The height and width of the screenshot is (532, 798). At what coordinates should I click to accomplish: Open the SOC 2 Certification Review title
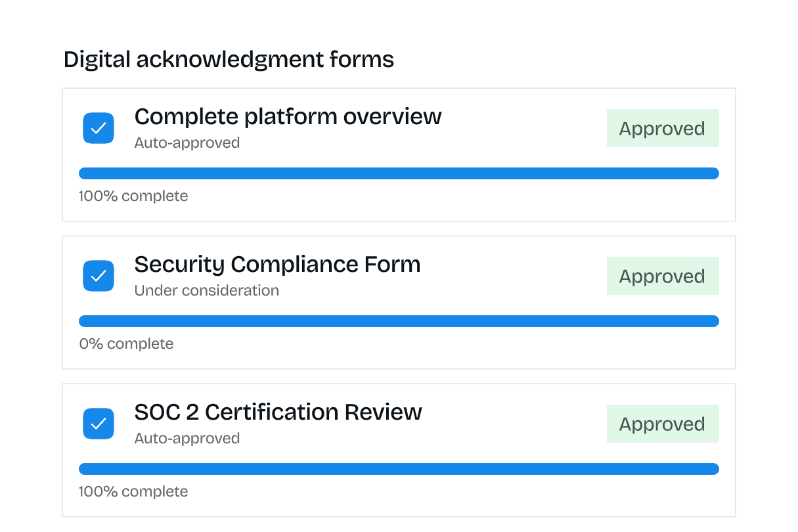click(278, 412)
